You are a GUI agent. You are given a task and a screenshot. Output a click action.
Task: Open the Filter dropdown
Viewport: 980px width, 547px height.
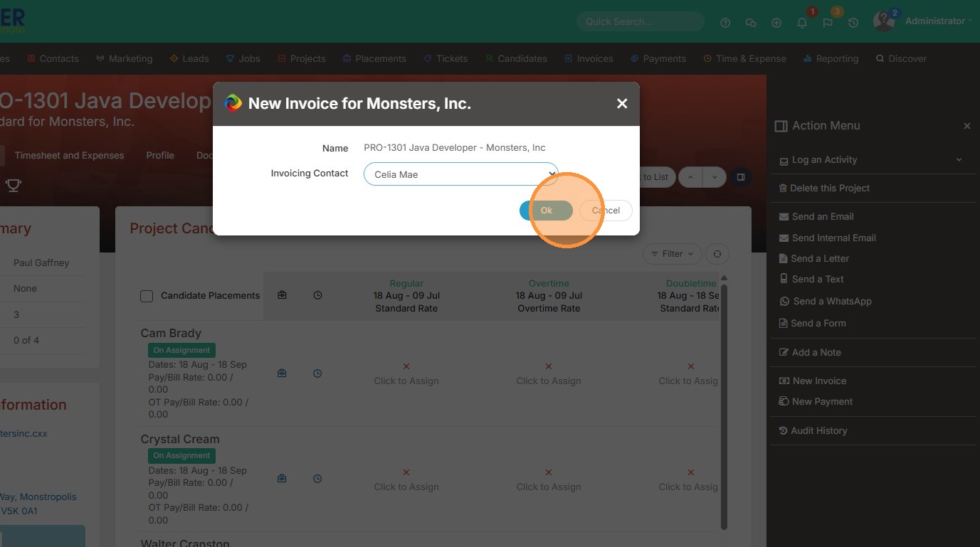click(672, 254)
